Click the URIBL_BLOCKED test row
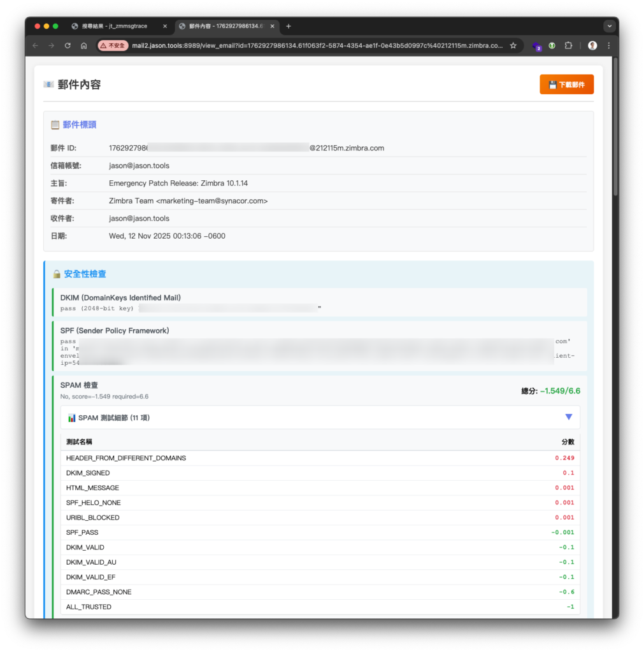 click(x=320, y=518)
